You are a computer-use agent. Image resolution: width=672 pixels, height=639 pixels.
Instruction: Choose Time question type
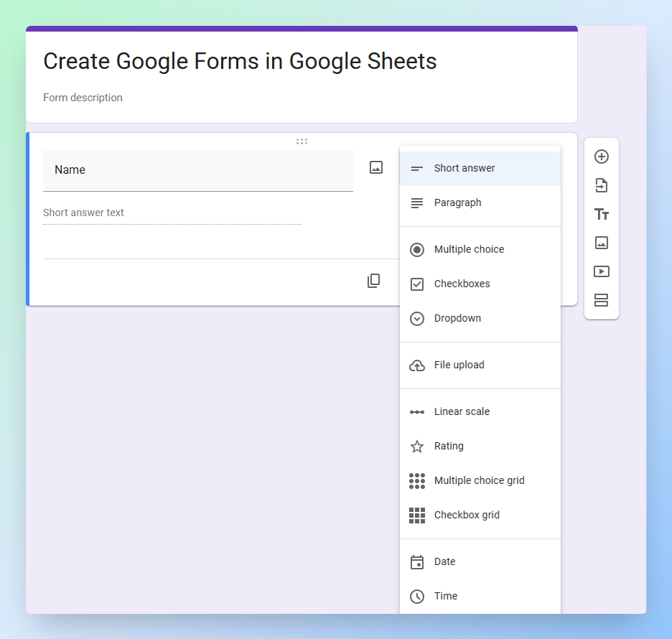coord(480,596)
